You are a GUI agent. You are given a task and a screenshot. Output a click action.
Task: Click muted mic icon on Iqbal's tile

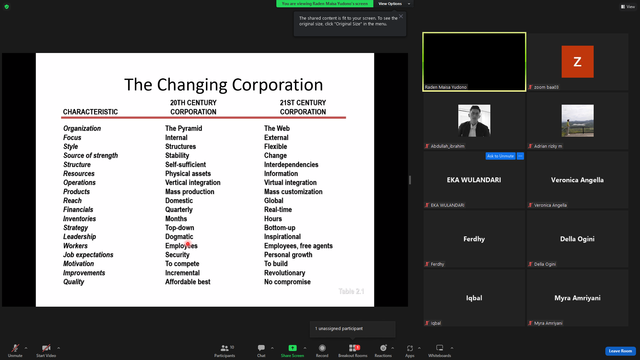(427, 323)
